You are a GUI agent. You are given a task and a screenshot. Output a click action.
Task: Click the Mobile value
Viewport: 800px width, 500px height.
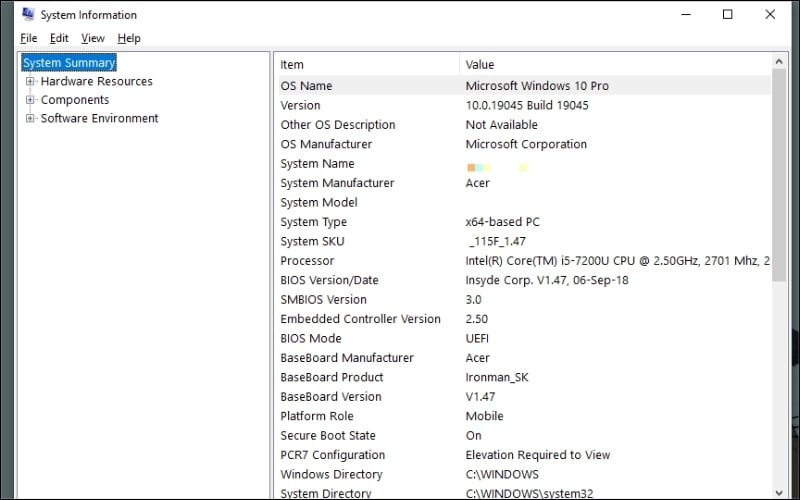(484, 416)
